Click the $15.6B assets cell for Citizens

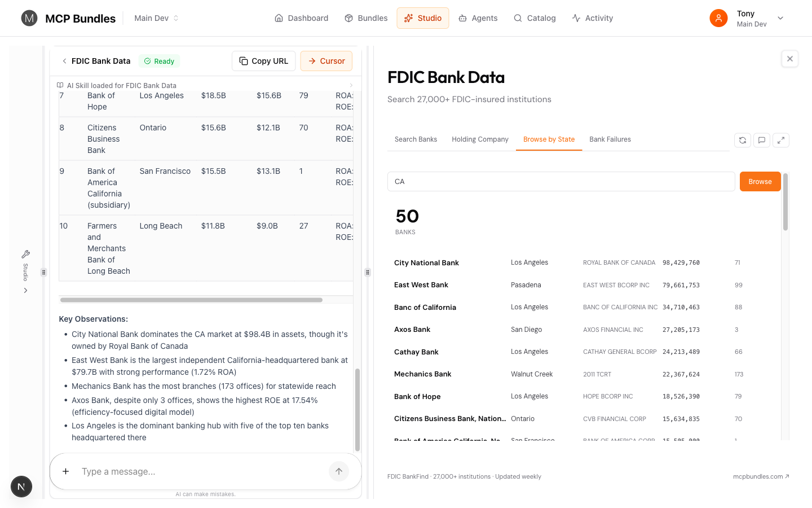click(213, 128)
